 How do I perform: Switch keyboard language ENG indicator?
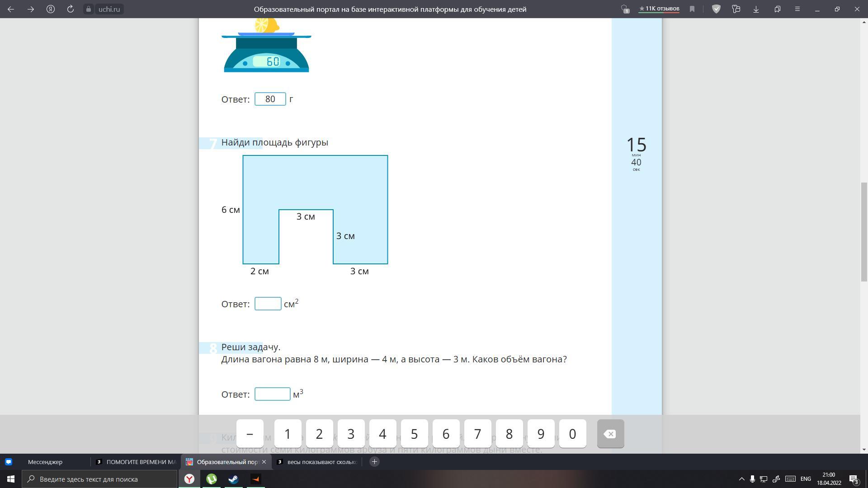click(806, 479)
